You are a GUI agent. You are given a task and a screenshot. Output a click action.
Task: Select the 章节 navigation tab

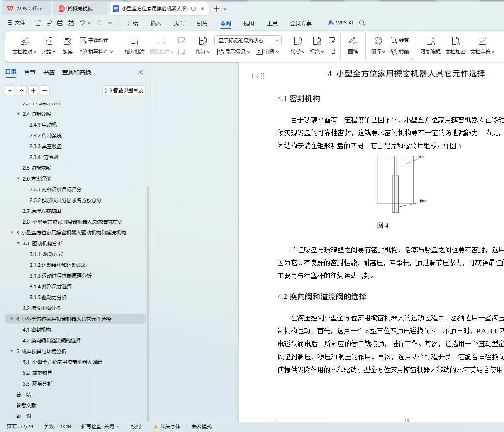coord(30,72)
